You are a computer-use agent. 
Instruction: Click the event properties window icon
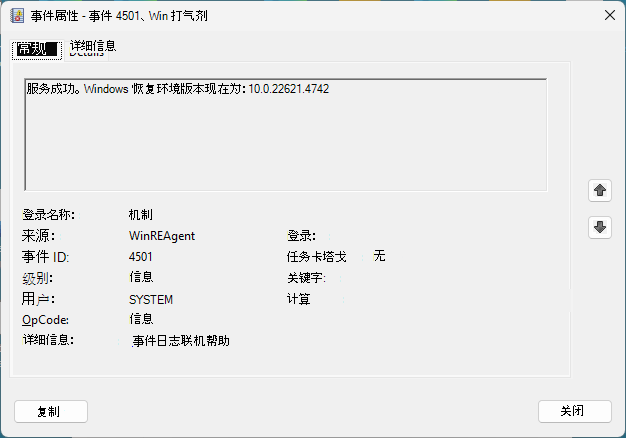(x=17, y=16)
